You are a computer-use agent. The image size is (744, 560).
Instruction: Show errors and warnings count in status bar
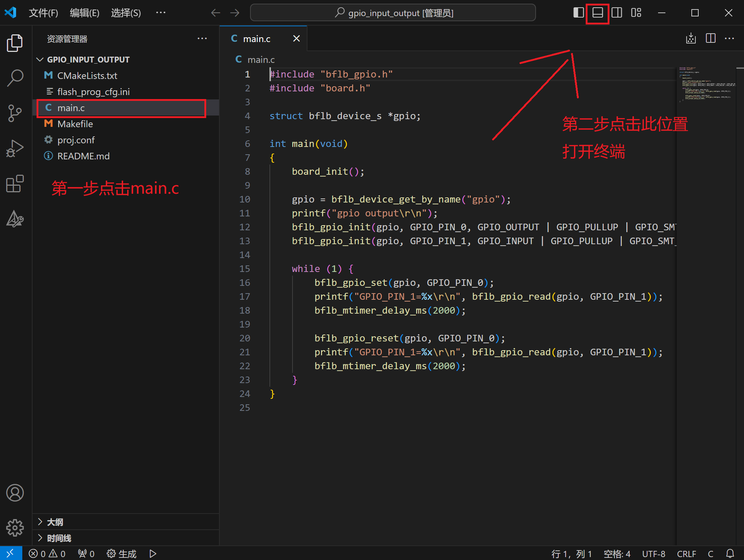pyautogui.click(x=47, y=554)
